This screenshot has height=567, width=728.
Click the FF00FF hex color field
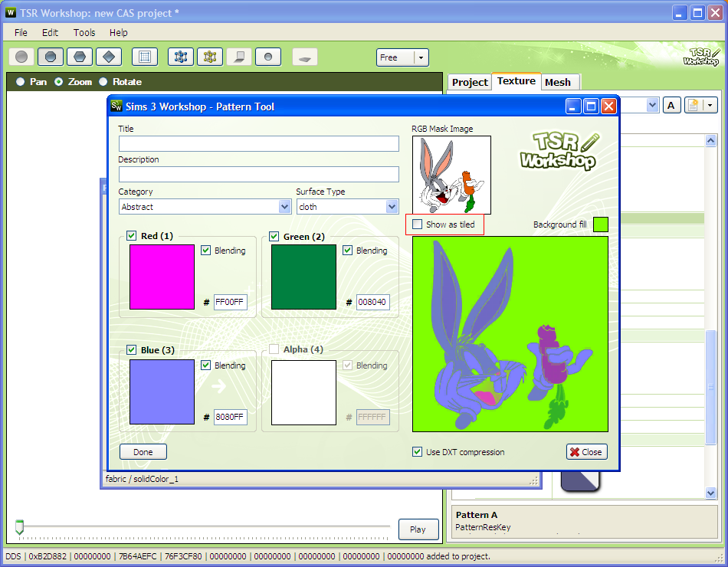pos(231,302)
